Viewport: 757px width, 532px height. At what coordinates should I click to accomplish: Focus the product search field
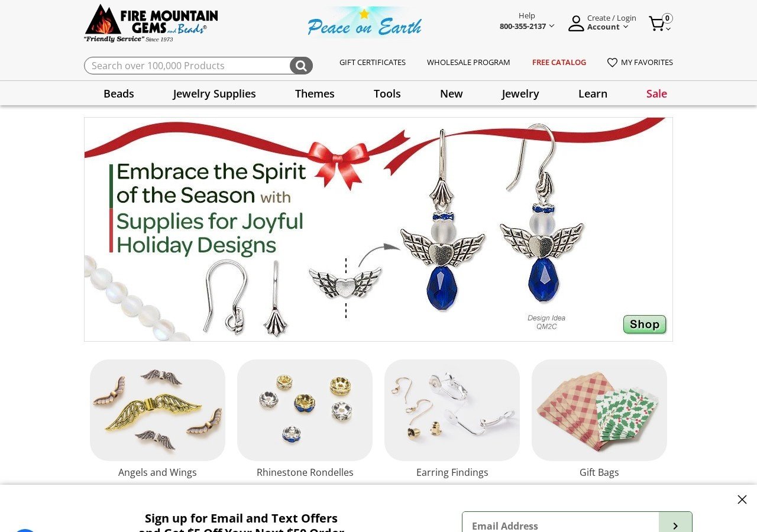[x=187, y=66]
